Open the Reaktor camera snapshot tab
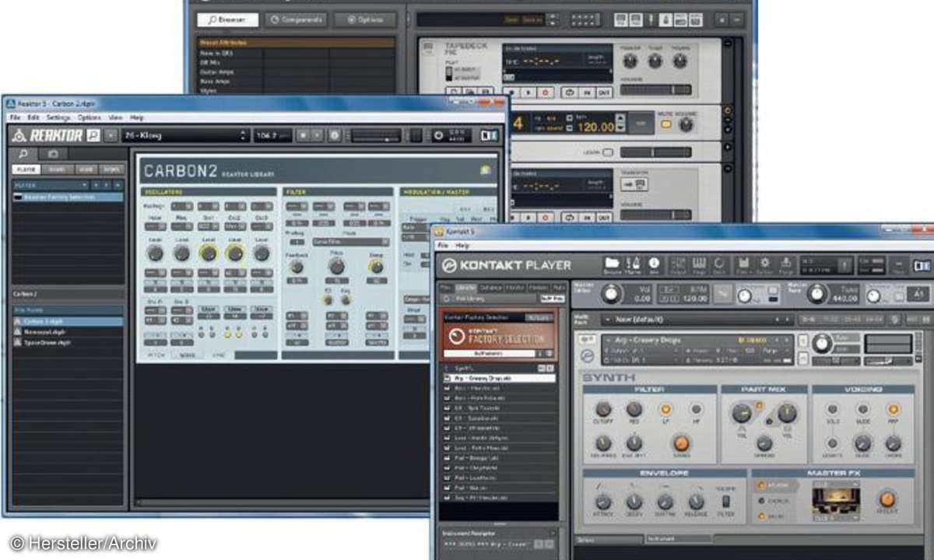 click(x=52, y=154)
